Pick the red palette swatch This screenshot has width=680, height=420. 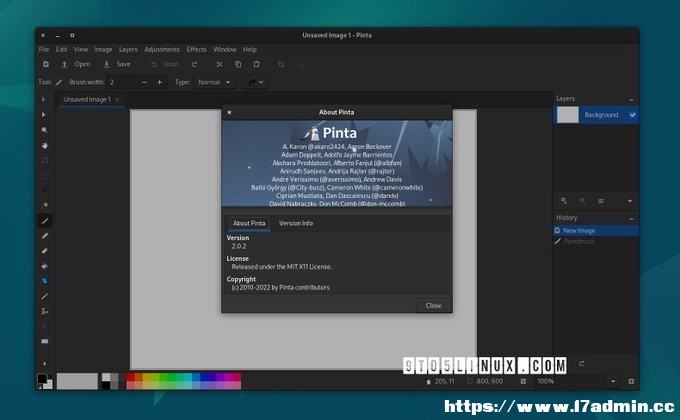[131, 377]
